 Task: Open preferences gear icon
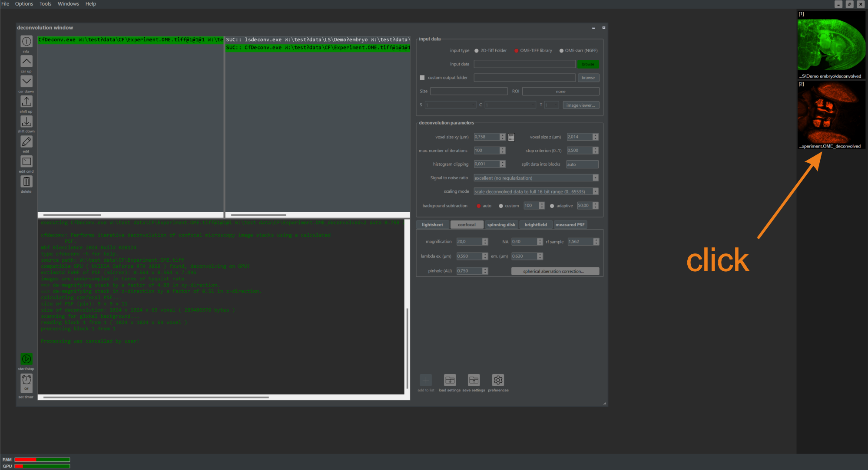tap(498, 380)
